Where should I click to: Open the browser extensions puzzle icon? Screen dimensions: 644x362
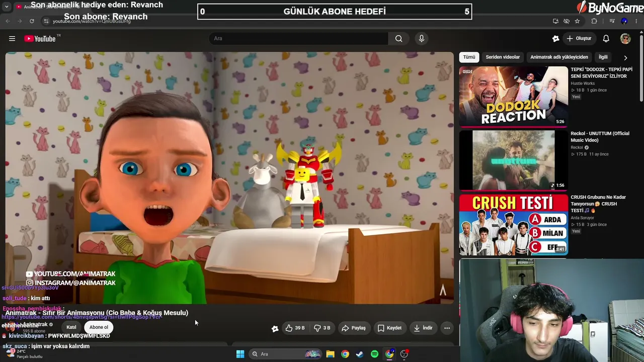click(x=594, y=21)
